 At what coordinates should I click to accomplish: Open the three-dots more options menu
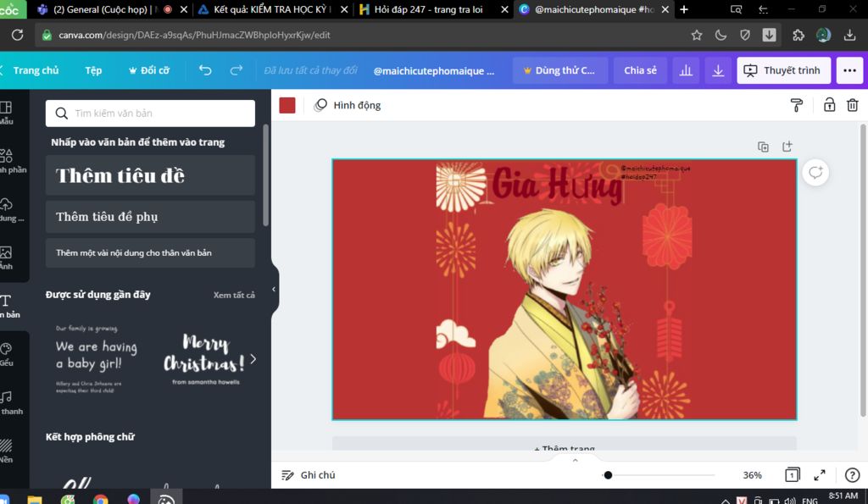[x=849, y=70]
